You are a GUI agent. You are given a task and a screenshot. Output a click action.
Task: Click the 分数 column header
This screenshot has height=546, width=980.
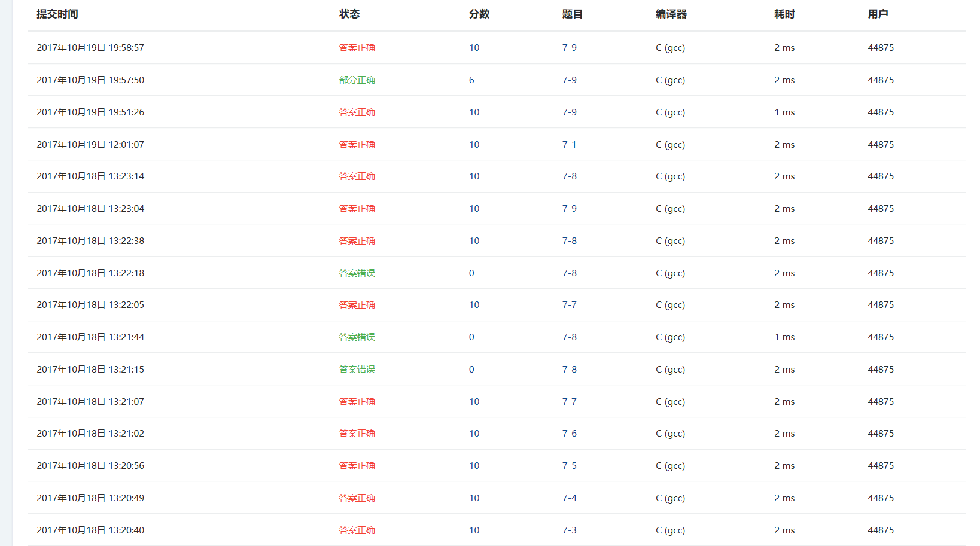tap(479, 14)
